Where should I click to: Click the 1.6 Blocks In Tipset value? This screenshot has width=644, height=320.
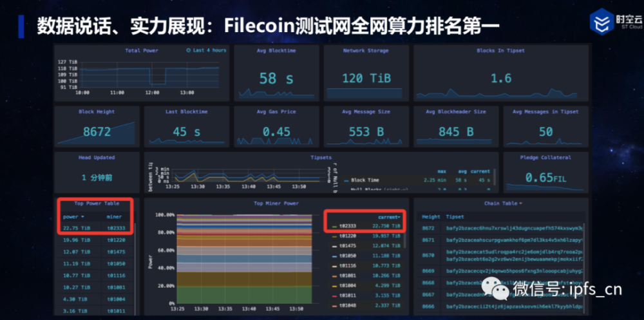501,78
